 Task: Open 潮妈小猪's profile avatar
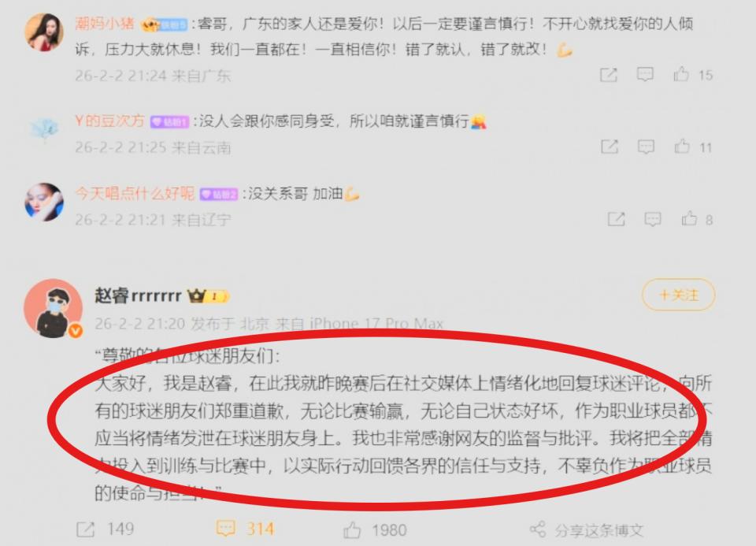[44, 32]
